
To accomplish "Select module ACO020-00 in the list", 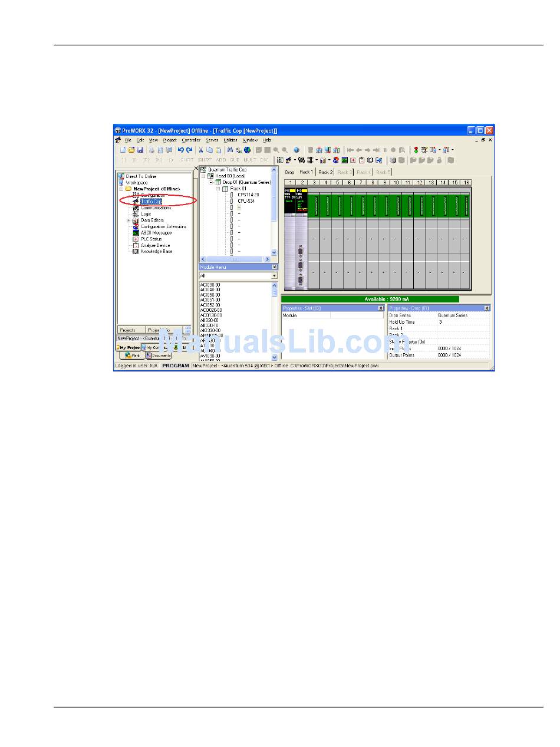I will point(211,310).
